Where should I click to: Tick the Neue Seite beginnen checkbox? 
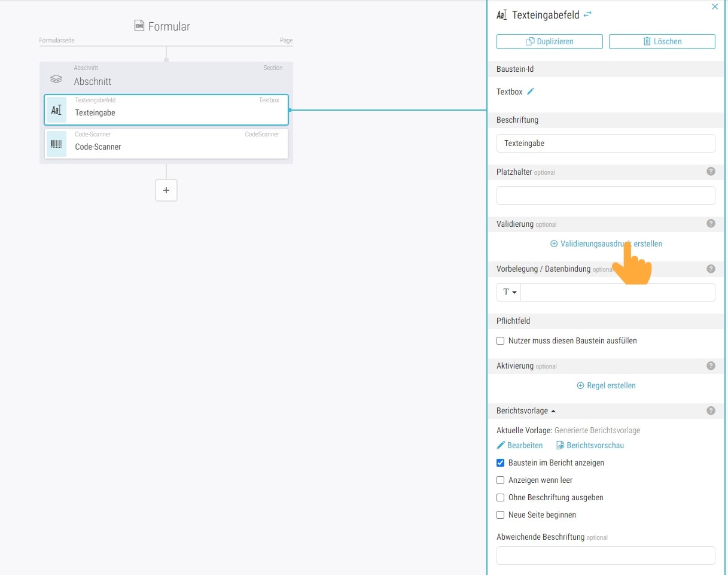coord(501,515)
